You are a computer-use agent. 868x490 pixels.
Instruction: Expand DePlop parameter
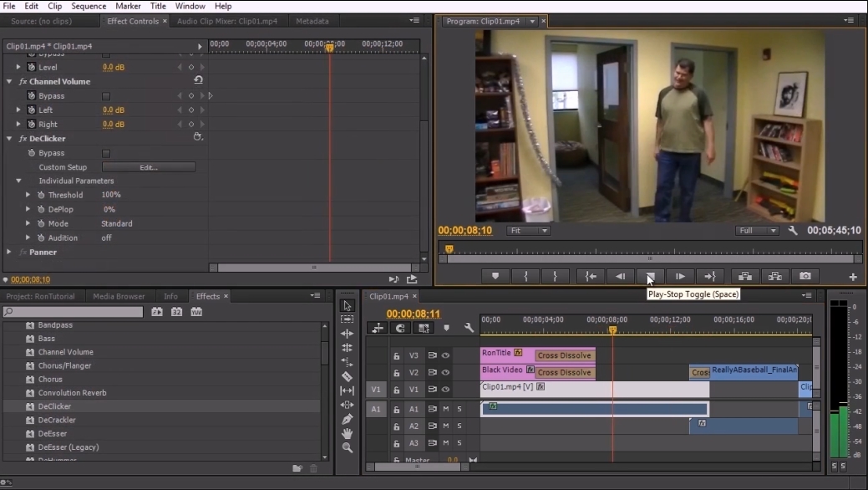pos(28,209)
